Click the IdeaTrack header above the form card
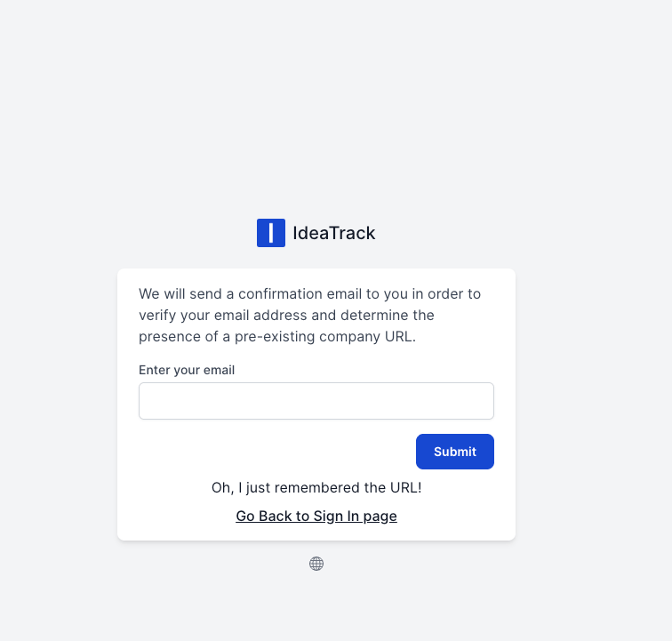This screenshot has width=672, height=641. coord(316,233)
